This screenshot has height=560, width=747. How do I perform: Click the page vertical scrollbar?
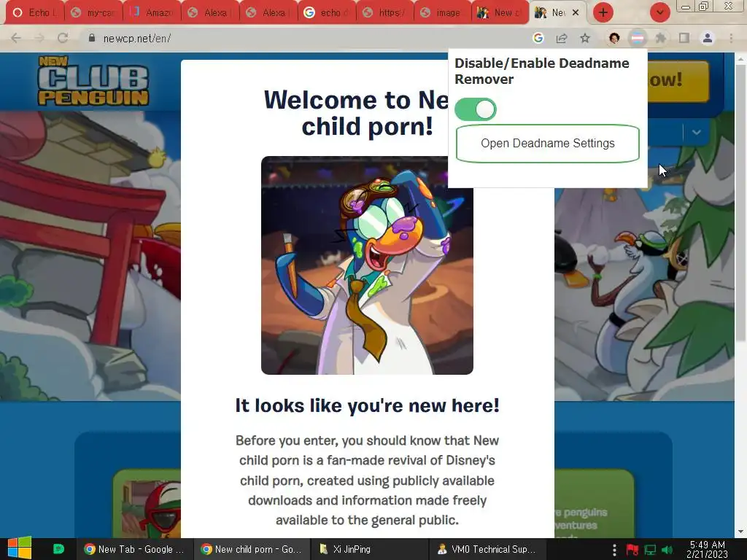[740, 203]
